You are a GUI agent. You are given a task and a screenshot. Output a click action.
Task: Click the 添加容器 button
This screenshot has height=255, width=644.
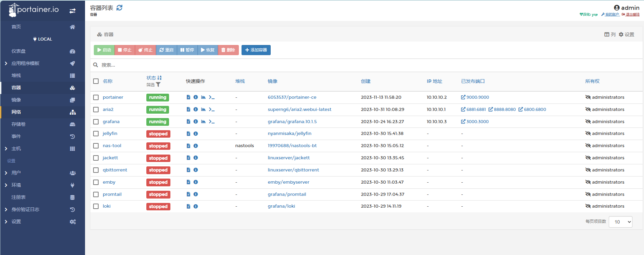[256, 50]
